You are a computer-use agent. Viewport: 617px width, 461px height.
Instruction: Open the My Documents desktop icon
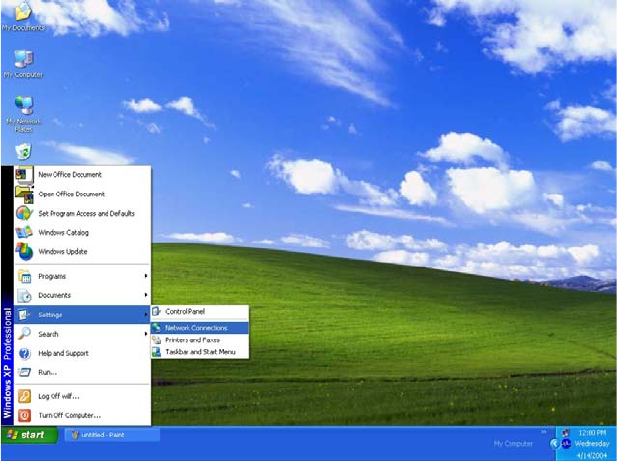23,16
